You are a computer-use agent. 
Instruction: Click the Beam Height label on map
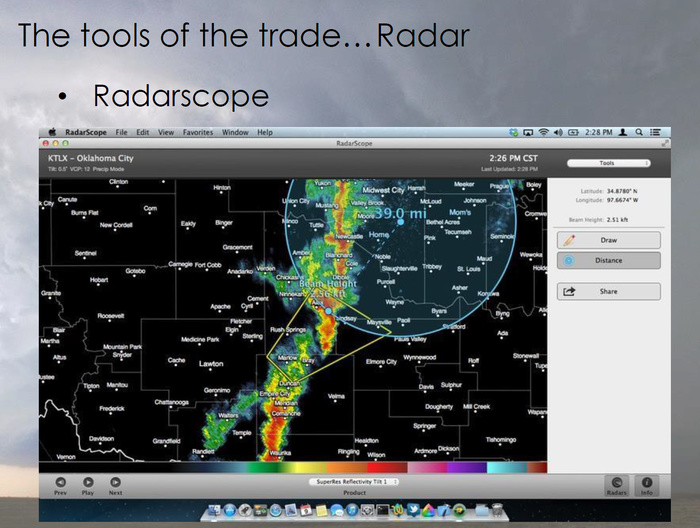328,284
